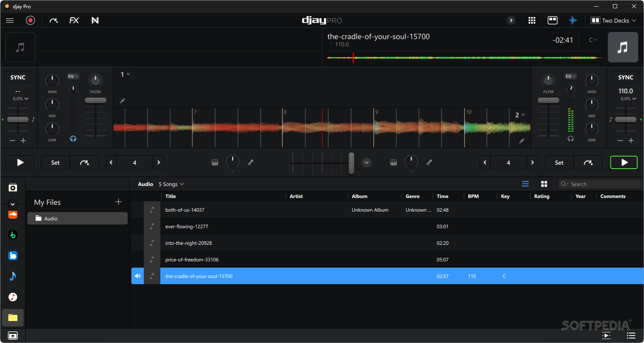Open the FX panel
This screenshot has width=644, height=343.
pyautogui.click(x=74, y=20)
